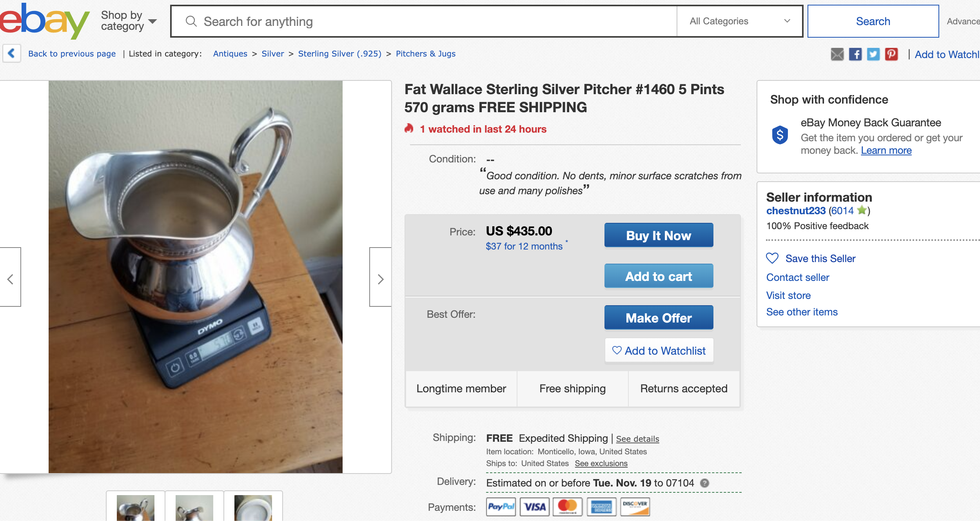Screen dimensions: 980x521
Task: Click the back arrow icon
Action: [x=12, y=53]
